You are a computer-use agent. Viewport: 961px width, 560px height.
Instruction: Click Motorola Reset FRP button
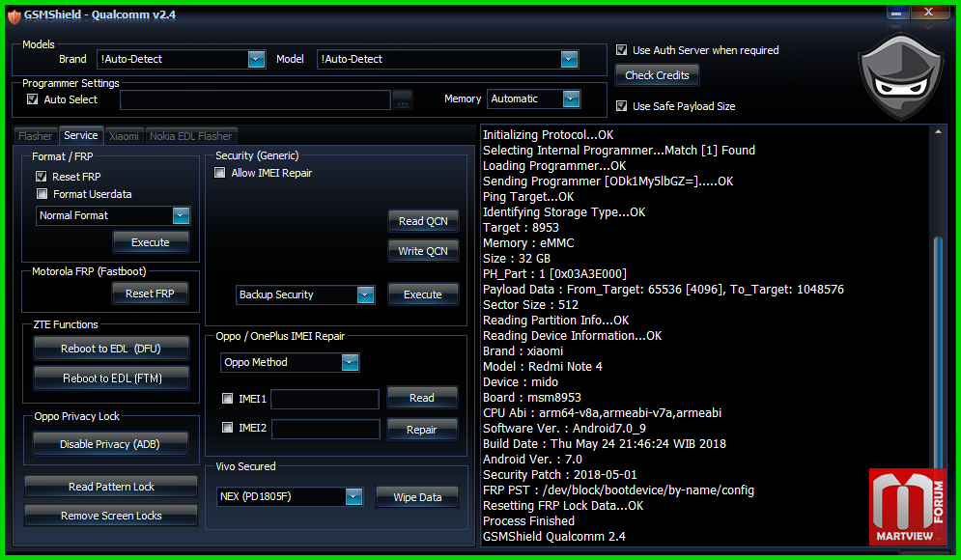point(150,294)
